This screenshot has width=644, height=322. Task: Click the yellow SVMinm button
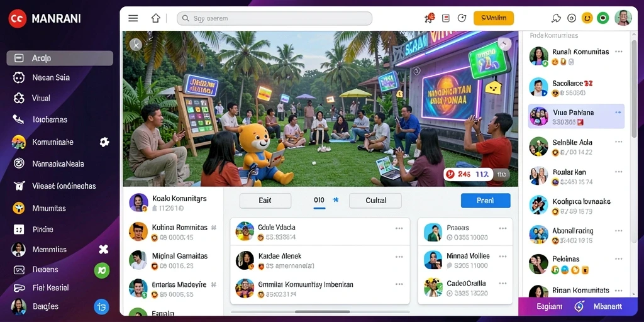[x=494, y=18]
